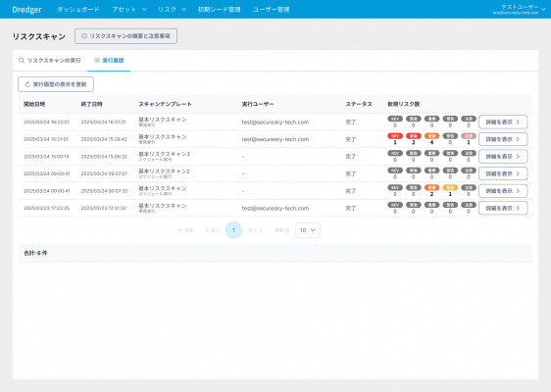Viewport: 551px width, 392px height.
Task: Click the orange badge showing count 4
Action: click(x=431, y=136)
